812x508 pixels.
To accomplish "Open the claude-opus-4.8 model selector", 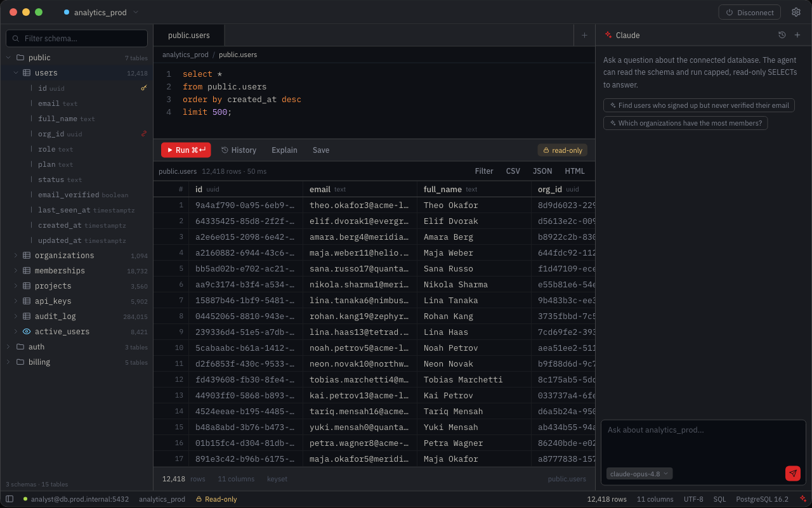I will 639,474.
